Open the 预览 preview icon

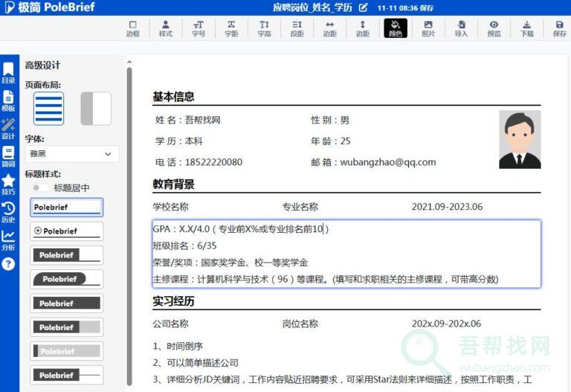click(494, 28)
